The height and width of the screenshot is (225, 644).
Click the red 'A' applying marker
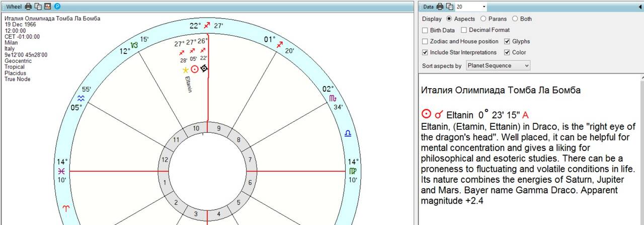tap(526, 115)
